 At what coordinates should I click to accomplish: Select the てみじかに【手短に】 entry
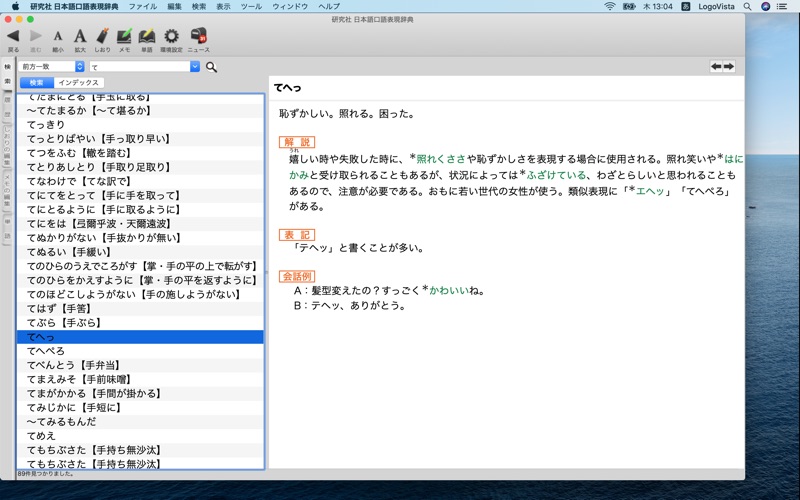point(140,408)
